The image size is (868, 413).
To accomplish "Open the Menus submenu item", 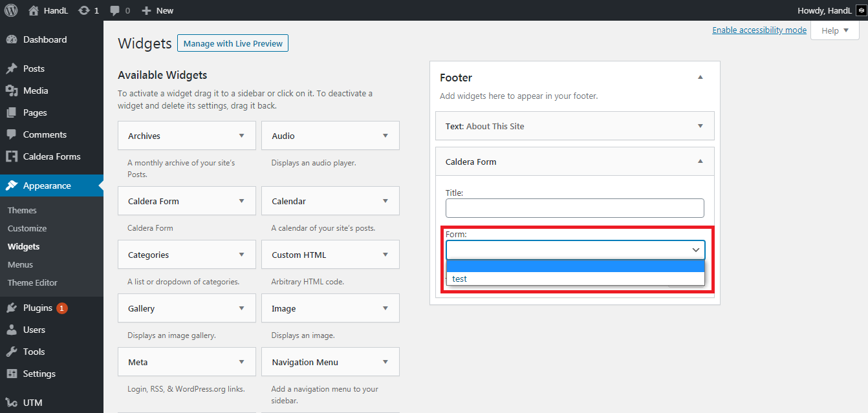I will 20,264.
